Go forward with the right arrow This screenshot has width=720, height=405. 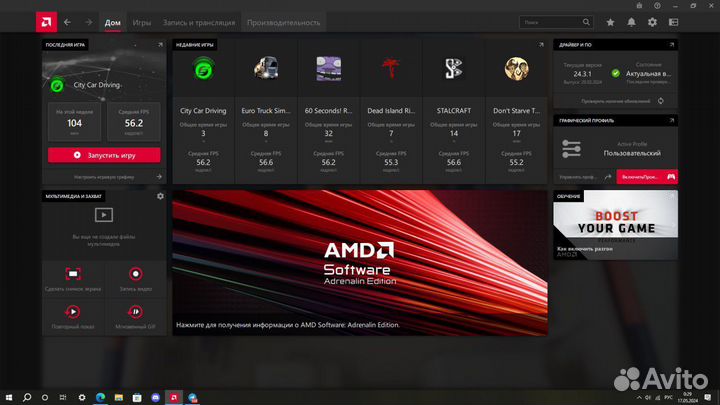coord(89,22)
